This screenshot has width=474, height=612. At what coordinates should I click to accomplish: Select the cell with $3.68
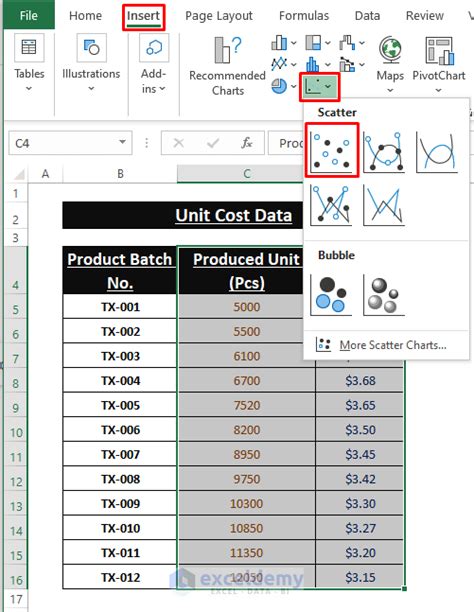[x=360, y=381]
